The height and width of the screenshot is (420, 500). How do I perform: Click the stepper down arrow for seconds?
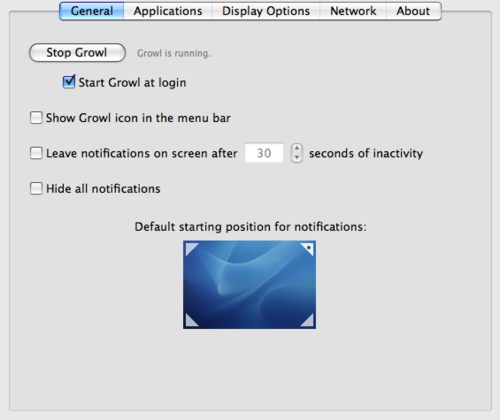297,158
